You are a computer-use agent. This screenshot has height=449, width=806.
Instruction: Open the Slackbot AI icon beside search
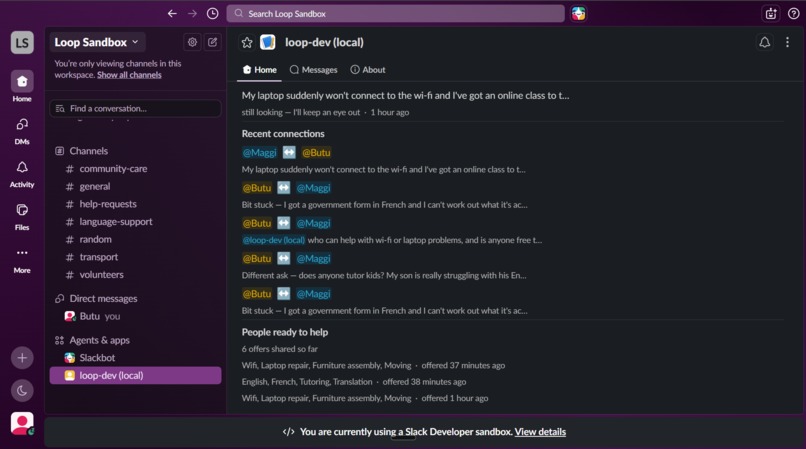point(578,14)
